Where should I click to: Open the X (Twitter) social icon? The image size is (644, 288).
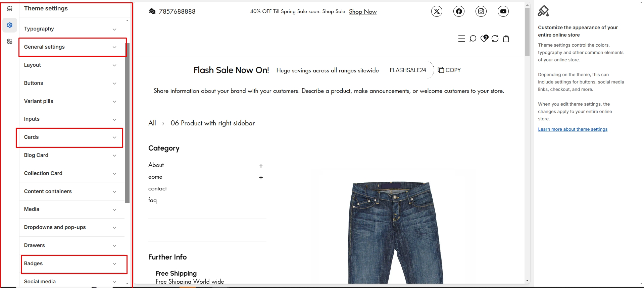437,11
